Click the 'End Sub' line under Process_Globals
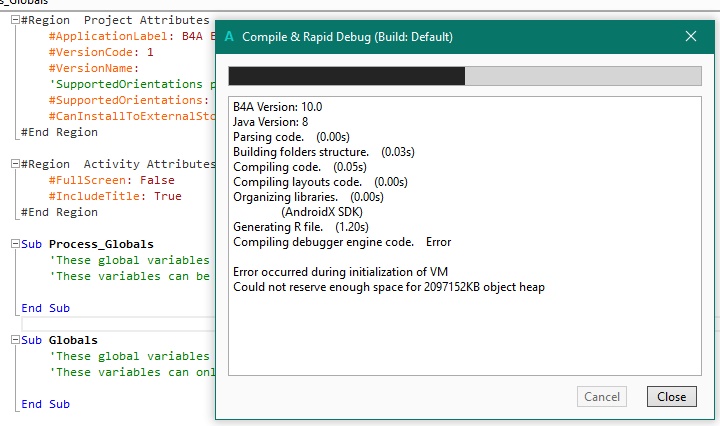This screenshot has width=720, height=426. click(46, 309)
